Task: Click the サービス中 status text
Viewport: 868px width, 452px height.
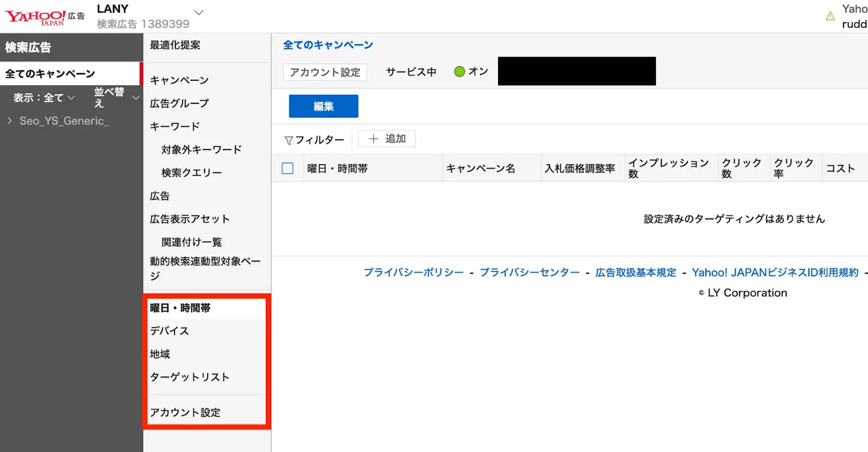Action: coord(411,72)
